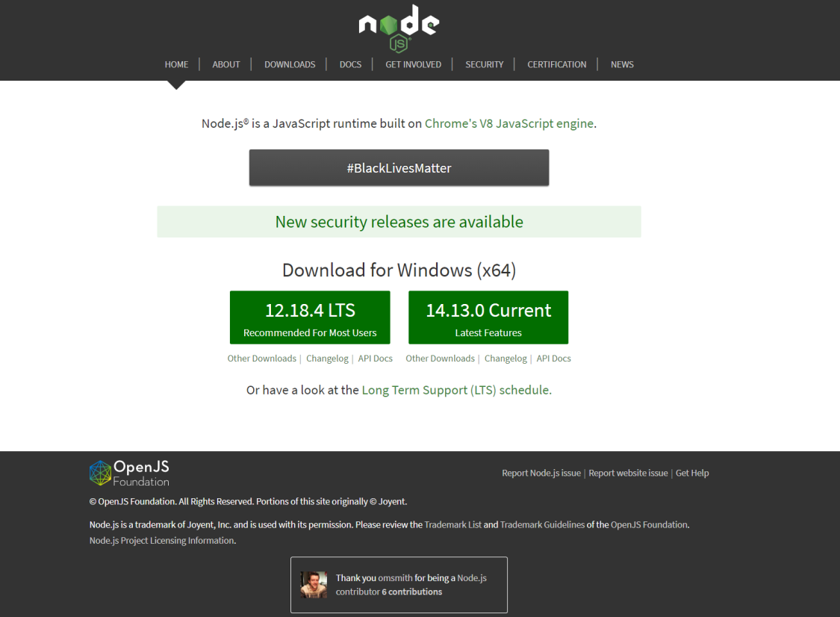Image resolution: width=840 pixels, height=617 pixels.
Task: Click Node.js link in contributor card
Action: tap(472, 578)
